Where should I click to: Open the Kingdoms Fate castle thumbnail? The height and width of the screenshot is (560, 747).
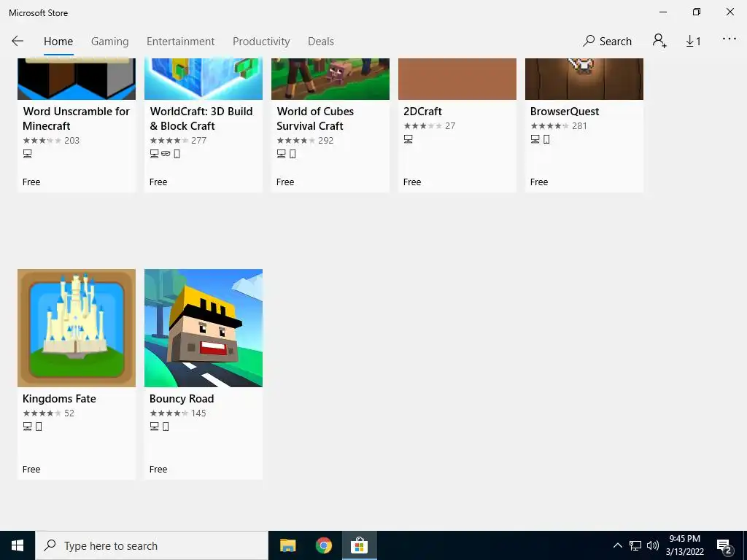click(77, 328)
